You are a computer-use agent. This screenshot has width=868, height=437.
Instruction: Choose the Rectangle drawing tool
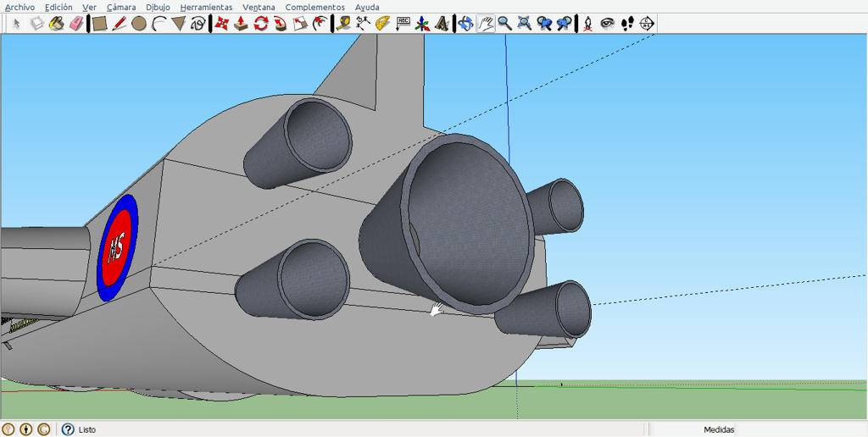(x=100, y=23)
